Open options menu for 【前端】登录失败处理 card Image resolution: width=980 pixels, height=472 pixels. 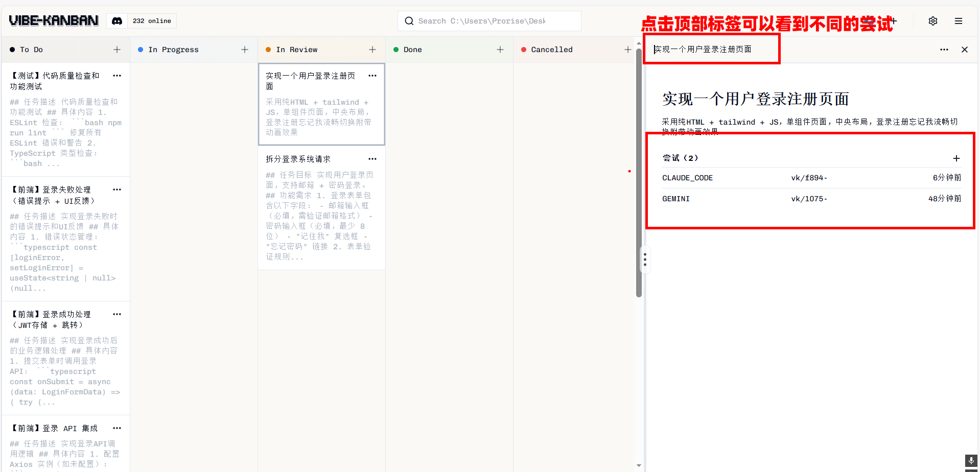coord(117,190)
